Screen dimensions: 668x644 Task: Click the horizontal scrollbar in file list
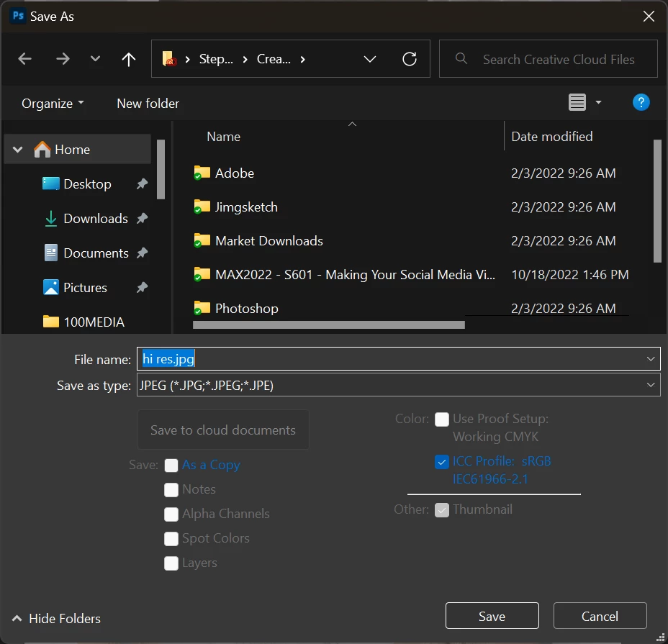[328, 325]
